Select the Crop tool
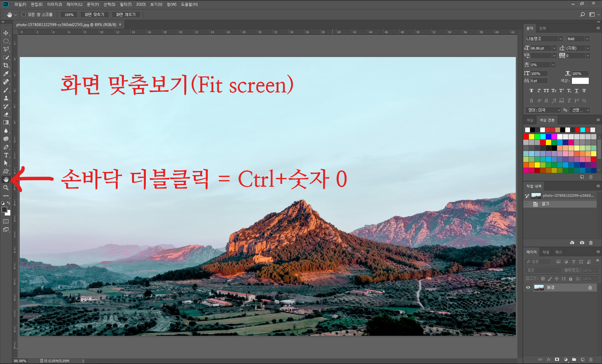This screenshot has height=364, width=602. [x=6, y=65]
